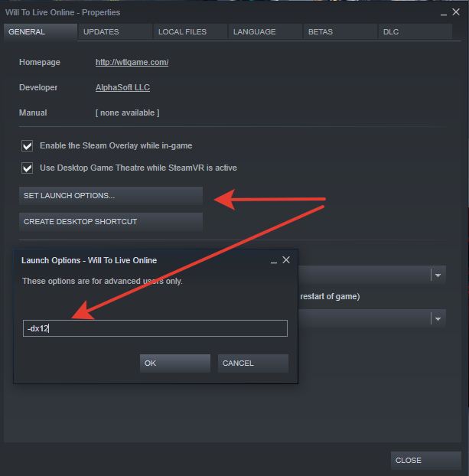This screenshot has width=469, height=476.
Task: Minimize the Launch Options dialog
Action: point(273,260)
